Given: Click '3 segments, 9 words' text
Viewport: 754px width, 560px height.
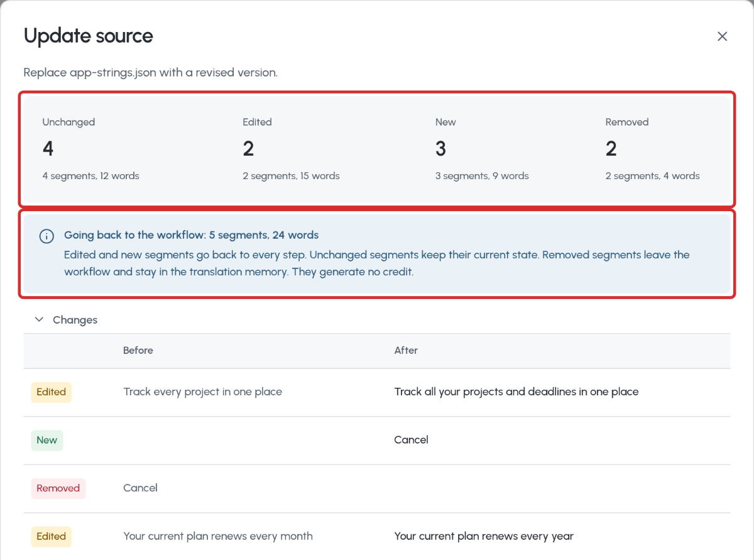Looking at the screenshot, I should click(482, 176).
